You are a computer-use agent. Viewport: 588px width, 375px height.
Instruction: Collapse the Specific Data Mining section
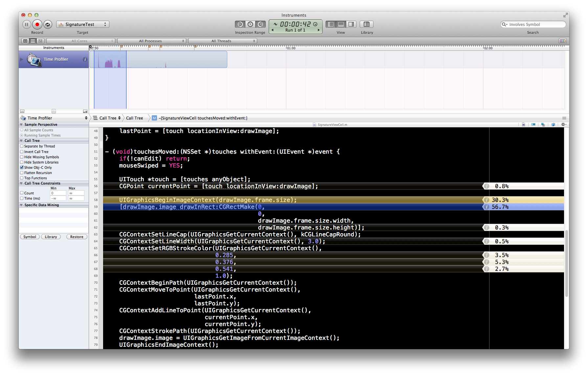click(x=21, y=205)
